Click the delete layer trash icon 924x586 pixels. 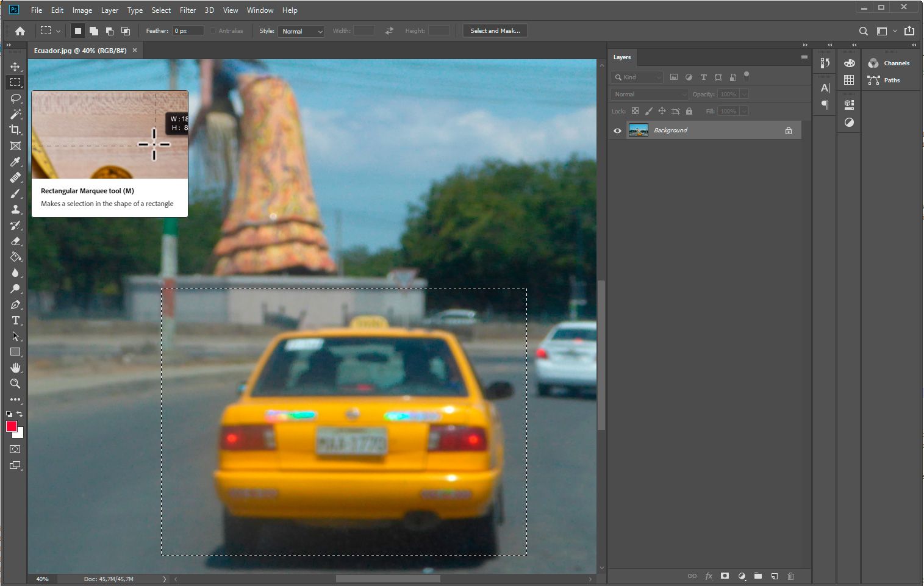tap(790, 576)
